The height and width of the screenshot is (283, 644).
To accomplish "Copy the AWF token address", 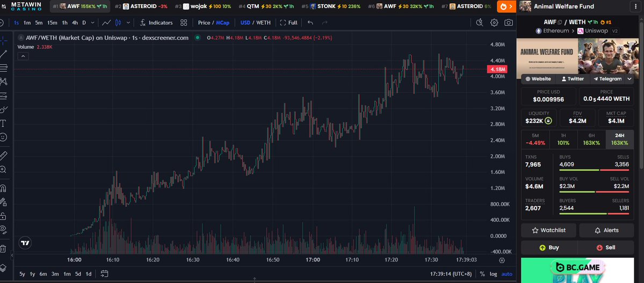I will pos(559,22).
